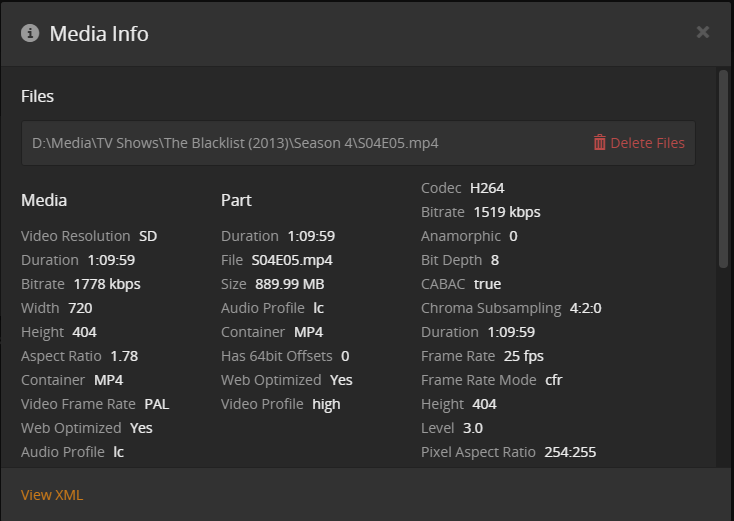Click the Delete Files text label
The image size is (734, 521).
coord(647,143)
